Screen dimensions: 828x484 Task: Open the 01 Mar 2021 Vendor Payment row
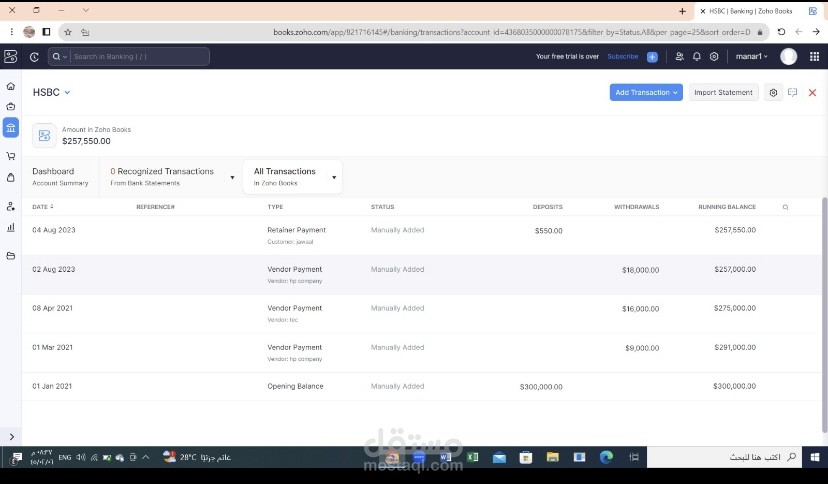coord(421,353)
